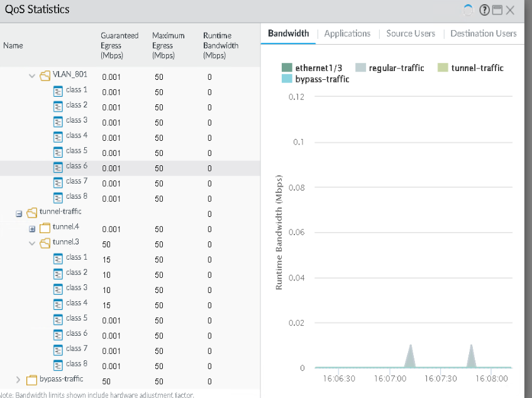Click the tunnel-traffic legend color swatch
This screenshot has width=532, height=398.
(443, 68)
